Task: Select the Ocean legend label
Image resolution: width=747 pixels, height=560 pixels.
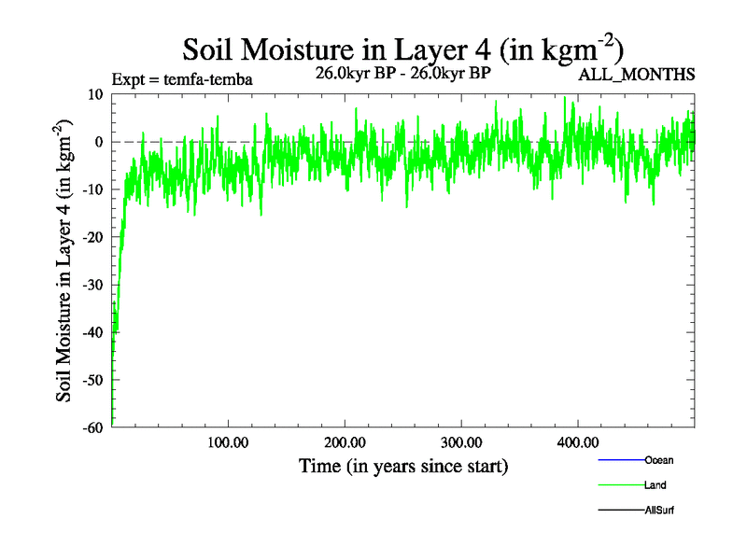Action: tap(658, 460)
